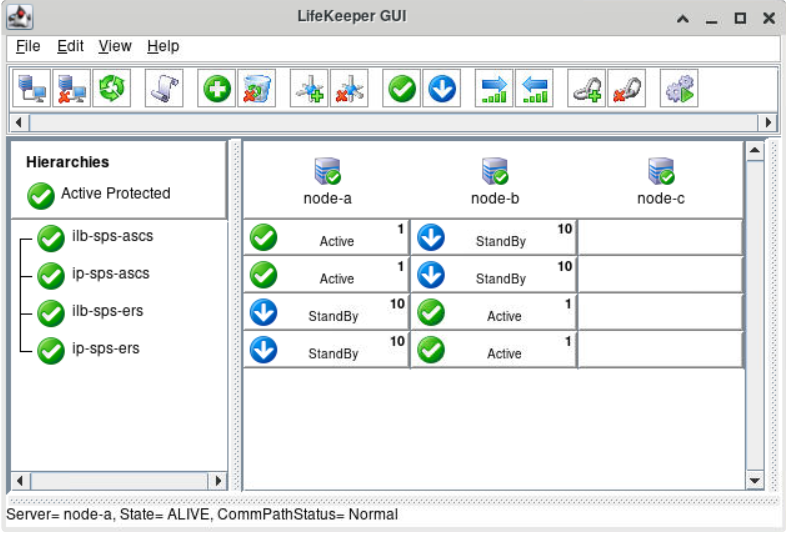The image size is (793, 537).
Task: Open the View Logs scroll icon
Action: click(x=164, y=88)
